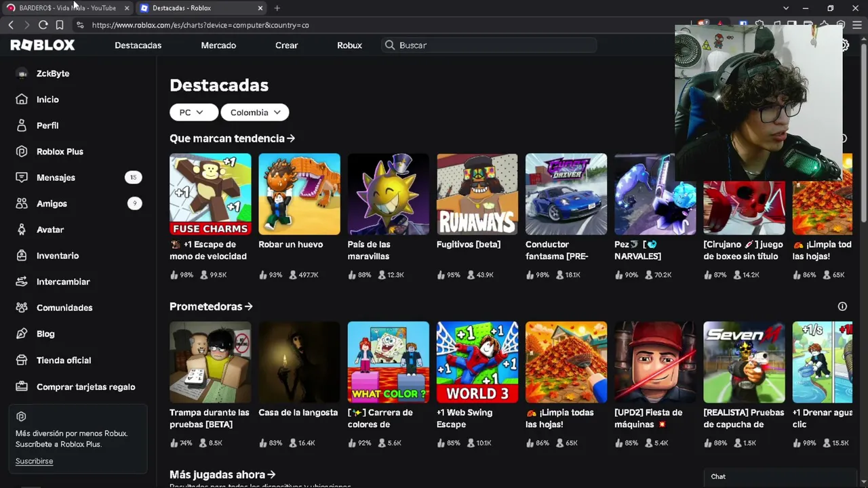Image resolution: width=868 pixels, height=488 pixels.
Task: Click the browser forward arrow
Action: point(26,25)
